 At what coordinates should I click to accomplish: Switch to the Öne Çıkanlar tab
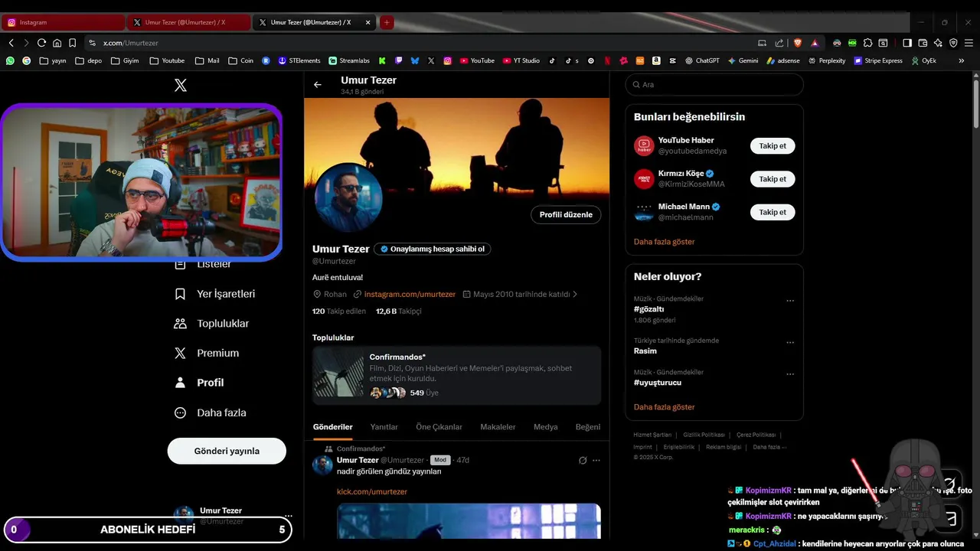(439, 427)
